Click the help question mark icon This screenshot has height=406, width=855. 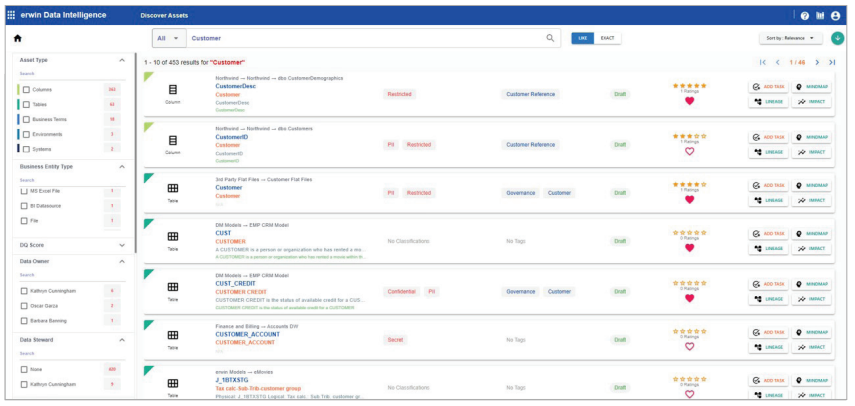[805, 16]
